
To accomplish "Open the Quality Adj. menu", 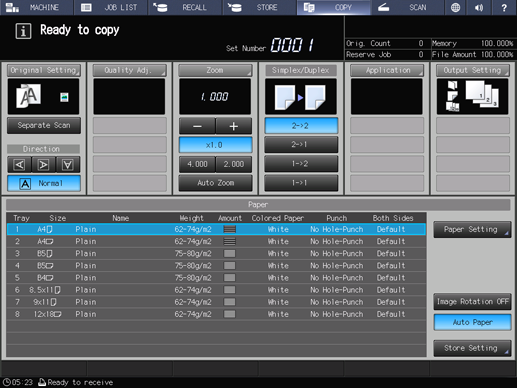I will tap(129, 70).
